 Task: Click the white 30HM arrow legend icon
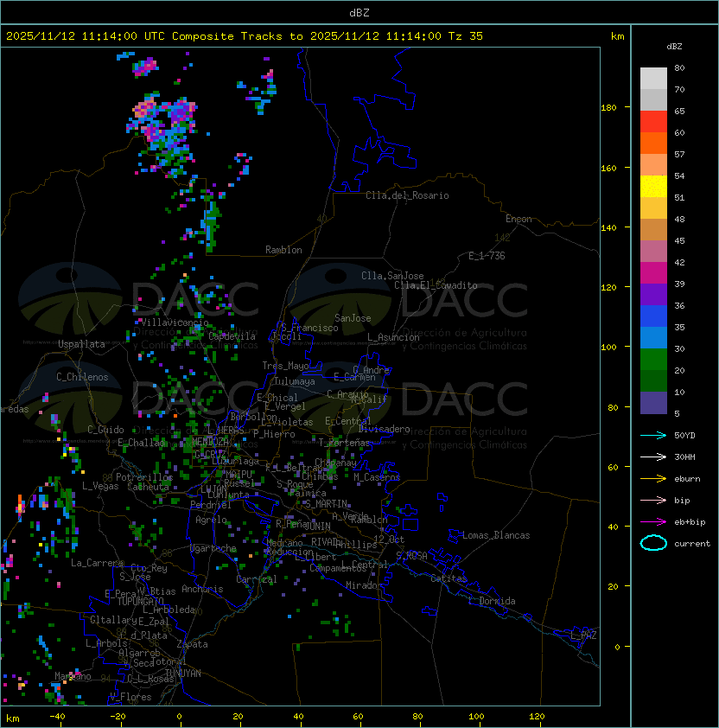click(x=653, y=457)
